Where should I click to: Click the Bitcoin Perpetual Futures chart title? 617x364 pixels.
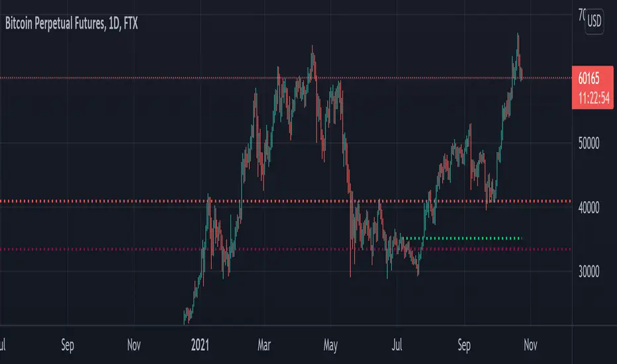pyautogui.click(x=71, y=24)
